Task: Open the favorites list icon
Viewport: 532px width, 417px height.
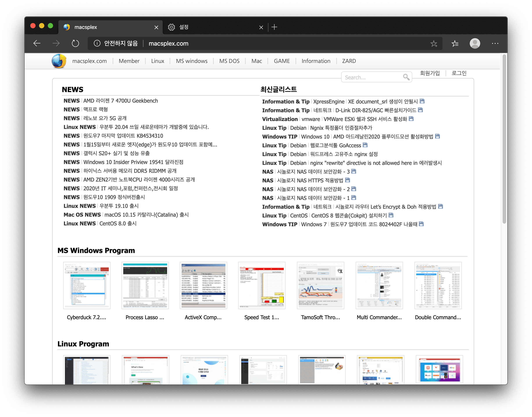Action: (x=455, y=43)
